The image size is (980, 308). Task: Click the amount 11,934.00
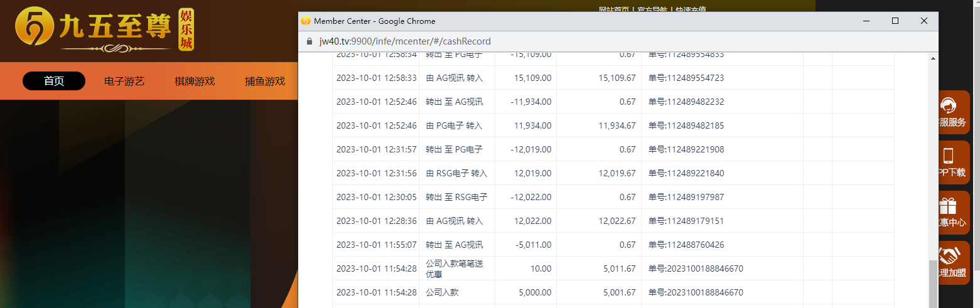(532, 125)
